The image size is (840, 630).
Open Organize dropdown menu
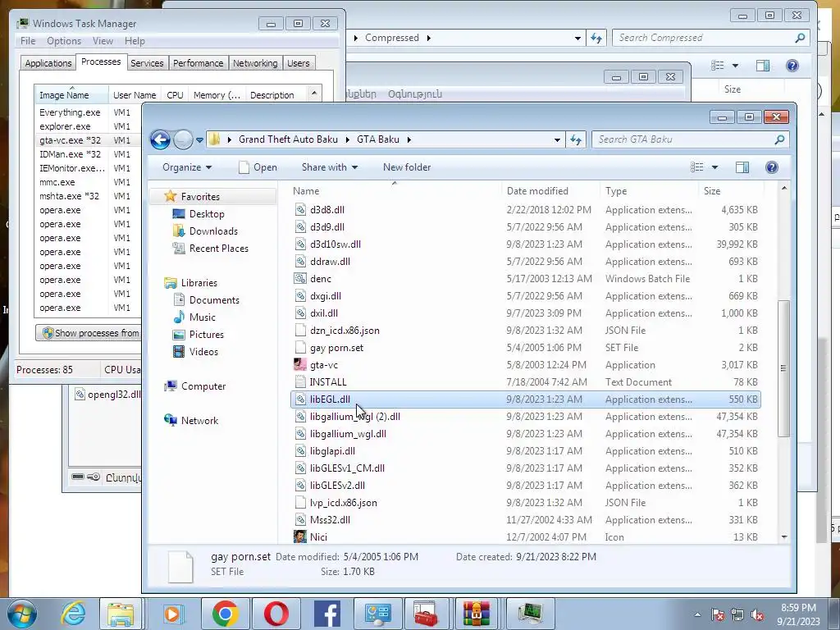[x=187, y=167]
